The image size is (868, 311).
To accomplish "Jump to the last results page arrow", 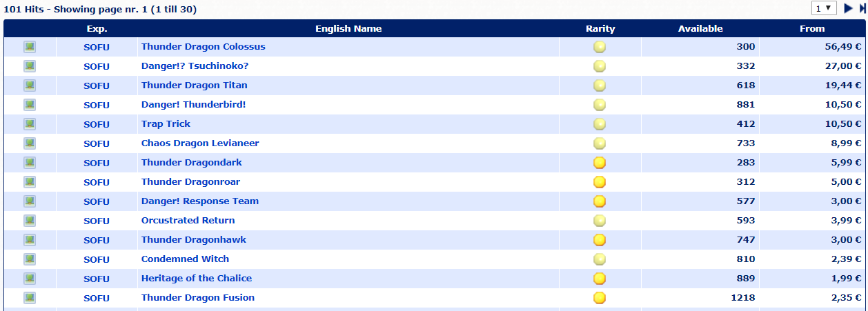I will (x=862, y=8).
